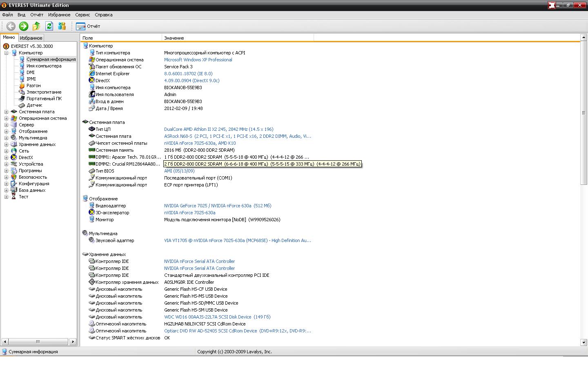Click the Тип ЦП processor icon
This screenshot has height=368, width=588.
click(x=92, y=129)
